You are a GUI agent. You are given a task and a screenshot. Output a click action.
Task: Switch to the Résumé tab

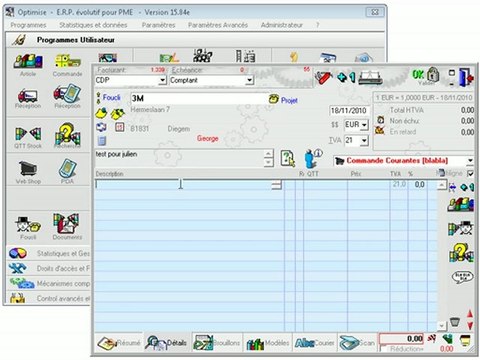(119, 342)
